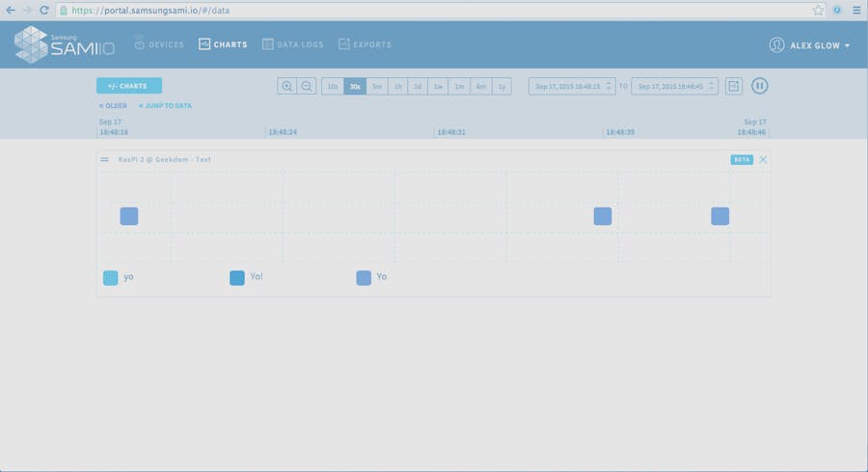This screenshot has height=472, width=868.
Task: Grab the chart reorder handle icon
Action: [104, 159]
